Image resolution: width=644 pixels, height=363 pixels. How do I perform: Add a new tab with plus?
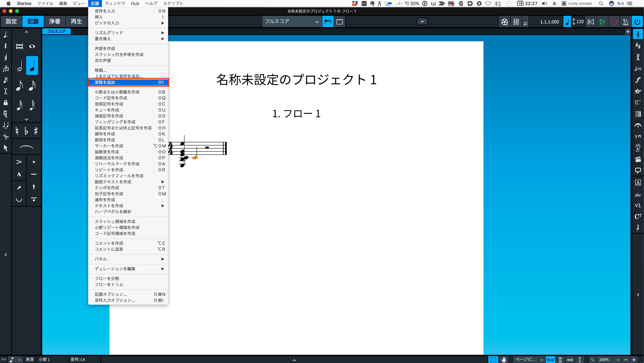point(628,32)
